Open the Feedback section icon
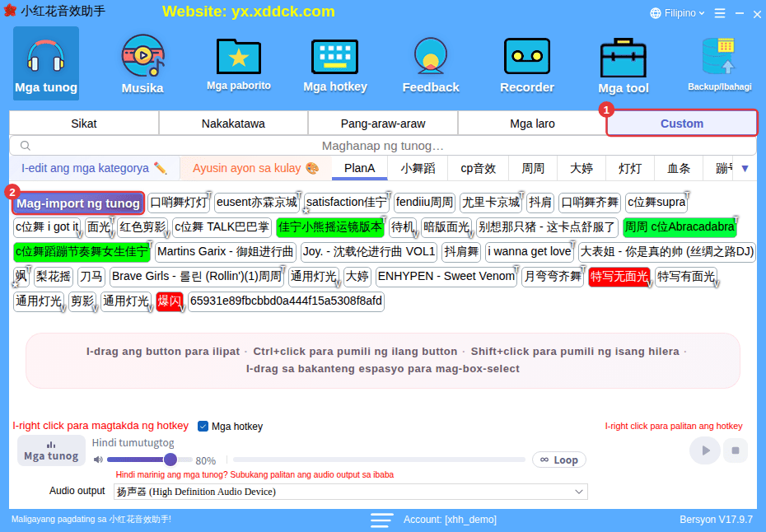Screen dimensions: 766x532 tap(431, 63)
